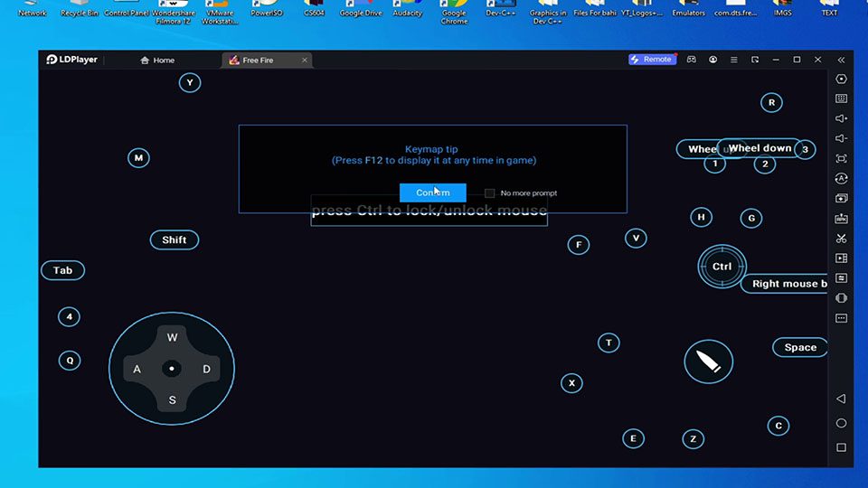Click the A key on movement pad
The width and height of the screenshot is (868, 488).
(x=137, y=369)
